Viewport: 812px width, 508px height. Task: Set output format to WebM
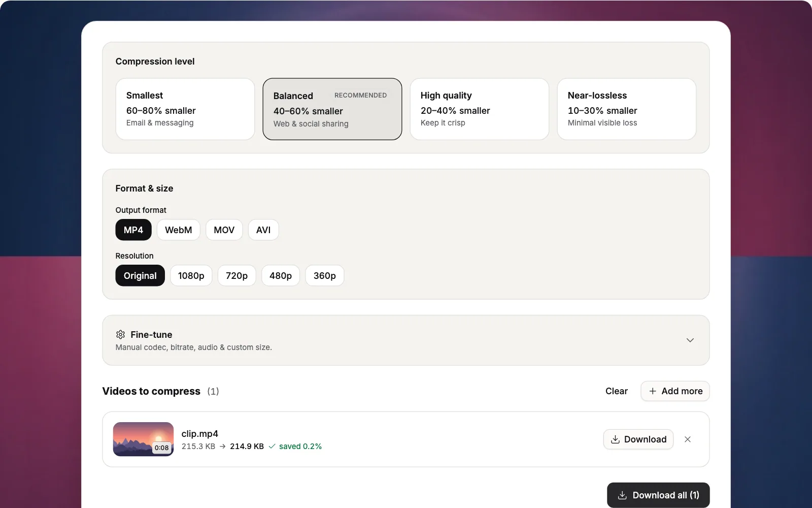(179, 230)
